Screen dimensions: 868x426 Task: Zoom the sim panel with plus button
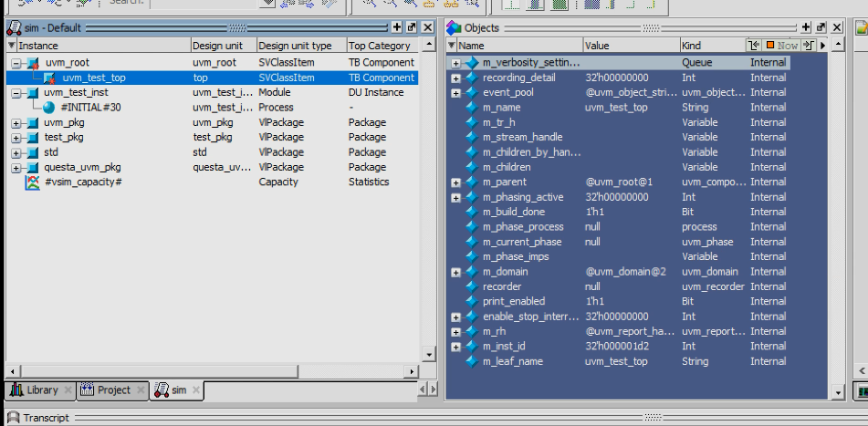click(x=396, y=27)
